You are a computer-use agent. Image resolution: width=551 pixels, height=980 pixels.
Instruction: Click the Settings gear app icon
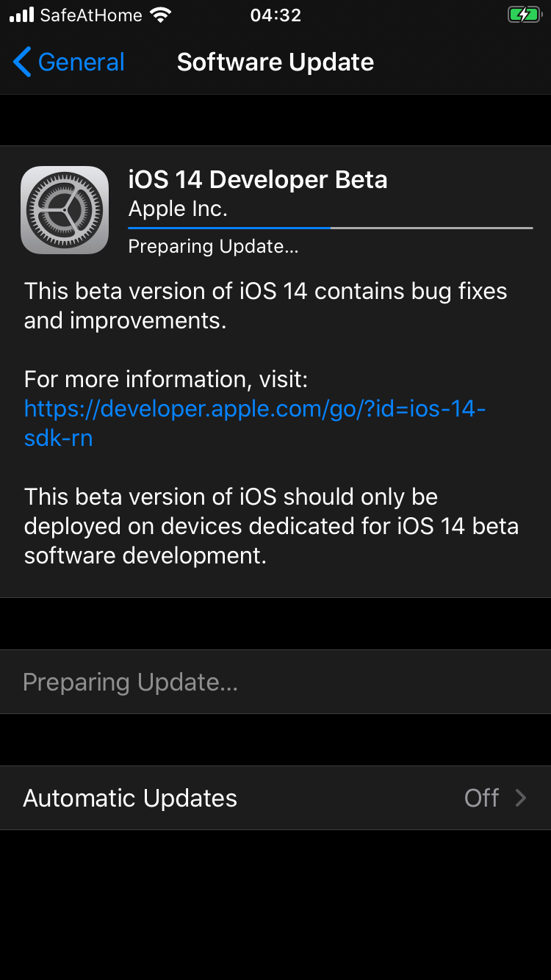[x=65, y=210]
